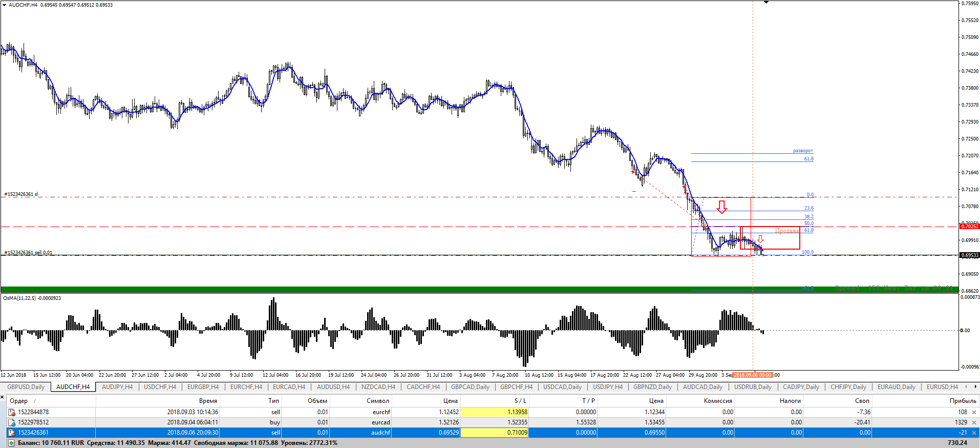Click the chart shift triangle marker

(x=766, y=3)
